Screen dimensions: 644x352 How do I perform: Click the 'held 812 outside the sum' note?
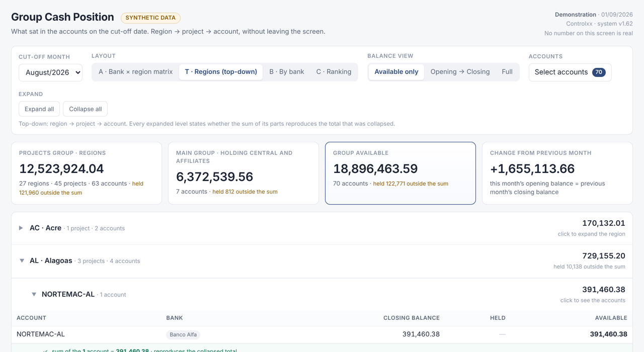pos(245,192)
